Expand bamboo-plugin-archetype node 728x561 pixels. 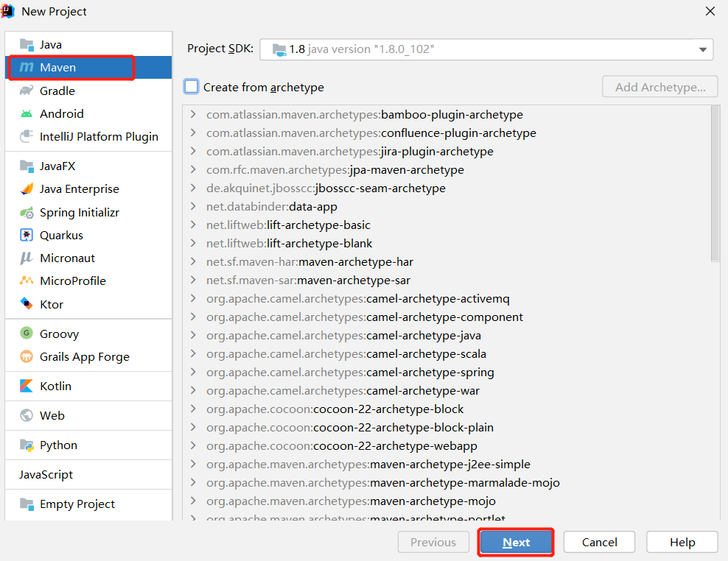[193, 114]
